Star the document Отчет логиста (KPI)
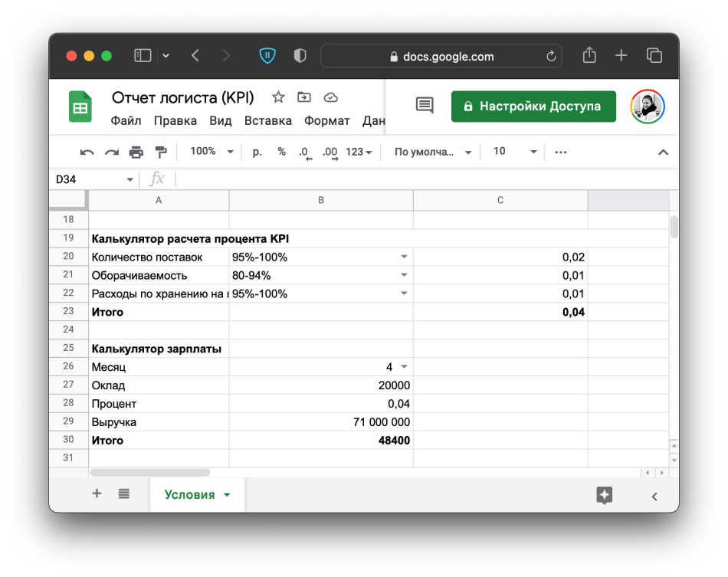This screenshot has width=728, height=577. 278,97
